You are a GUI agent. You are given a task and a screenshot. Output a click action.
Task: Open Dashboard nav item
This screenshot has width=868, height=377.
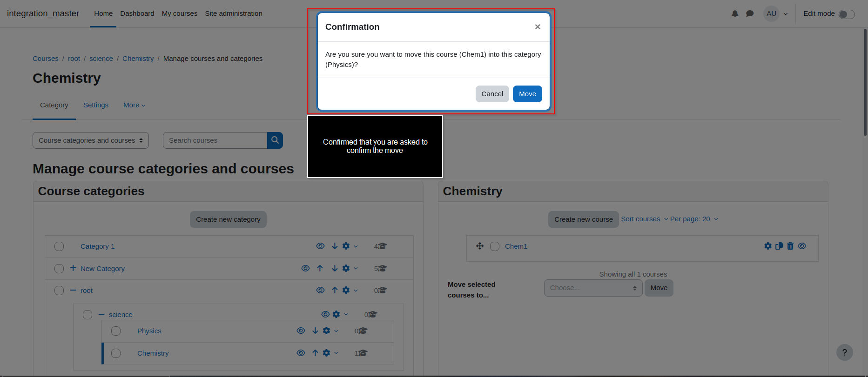(137, 13)
